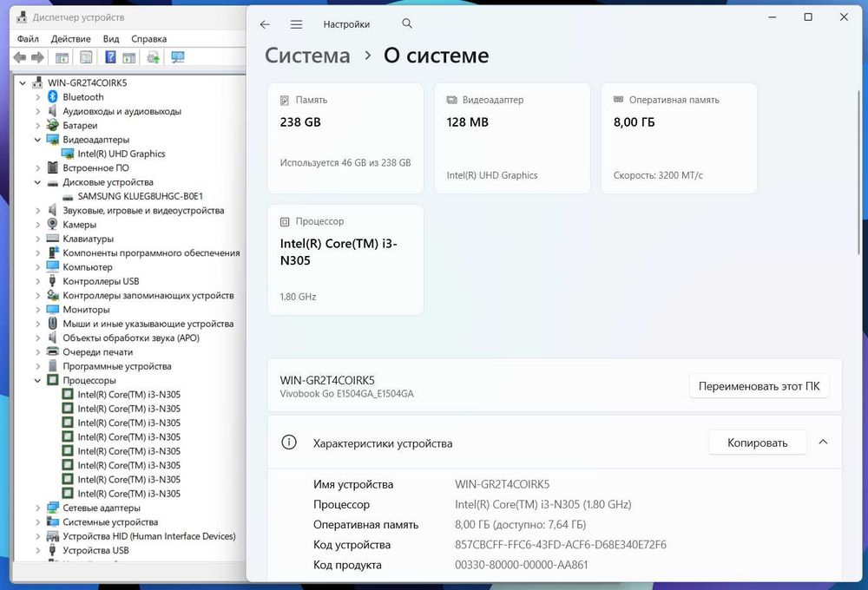The image size is (868, 590).
Task: Select the Intel(R) UHD Graphics adapter icon
Action: [x=68, y=154]
